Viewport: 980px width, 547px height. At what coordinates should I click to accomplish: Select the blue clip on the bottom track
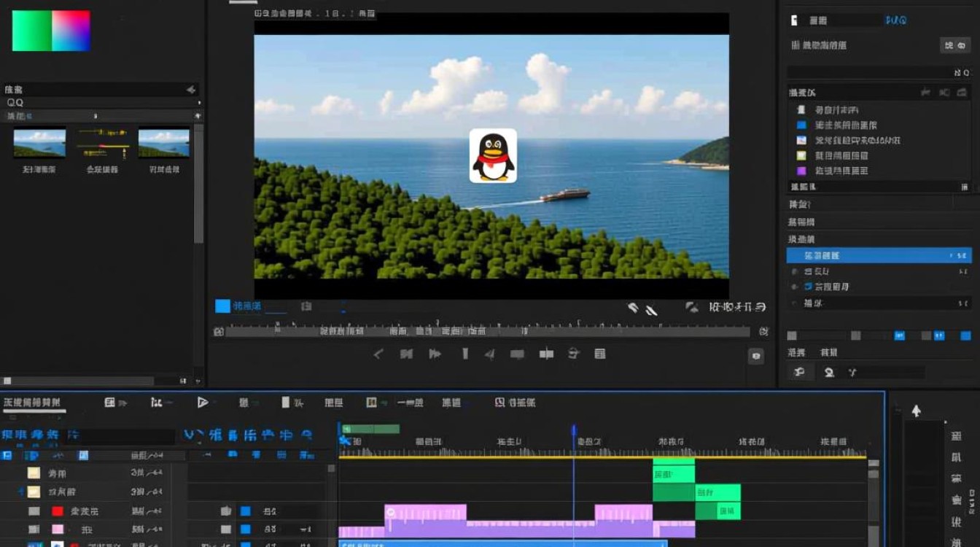tap(503, 543)
